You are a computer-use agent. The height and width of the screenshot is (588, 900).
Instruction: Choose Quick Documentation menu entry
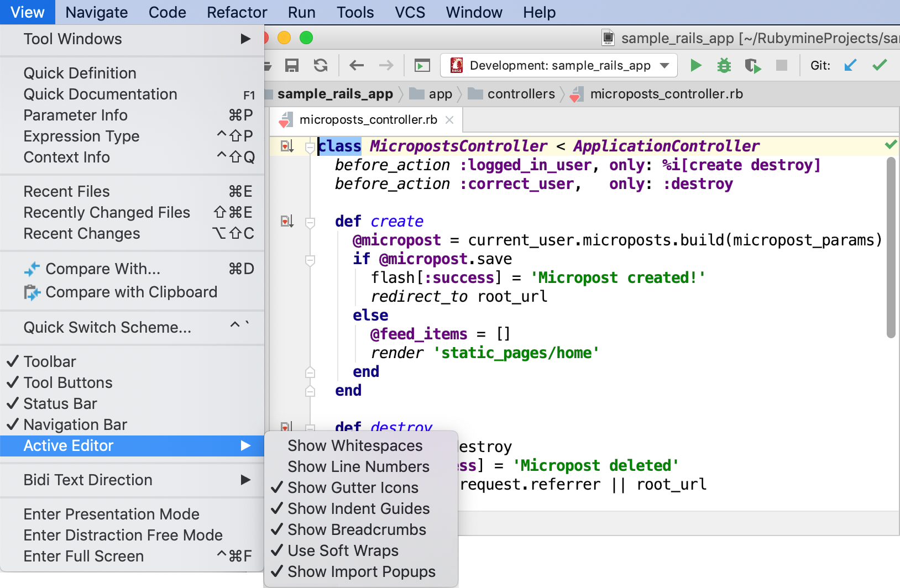132,95
